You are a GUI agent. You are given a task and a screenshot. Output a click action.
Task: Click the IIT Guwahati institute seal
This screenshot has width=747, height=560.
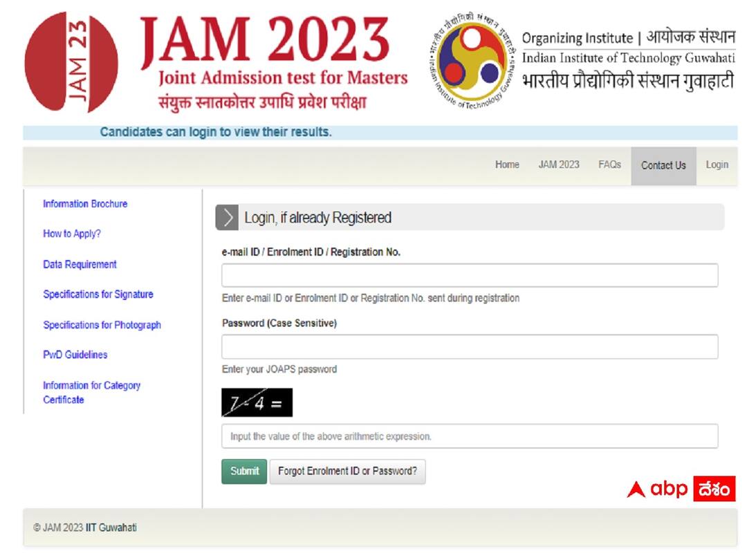468,61
